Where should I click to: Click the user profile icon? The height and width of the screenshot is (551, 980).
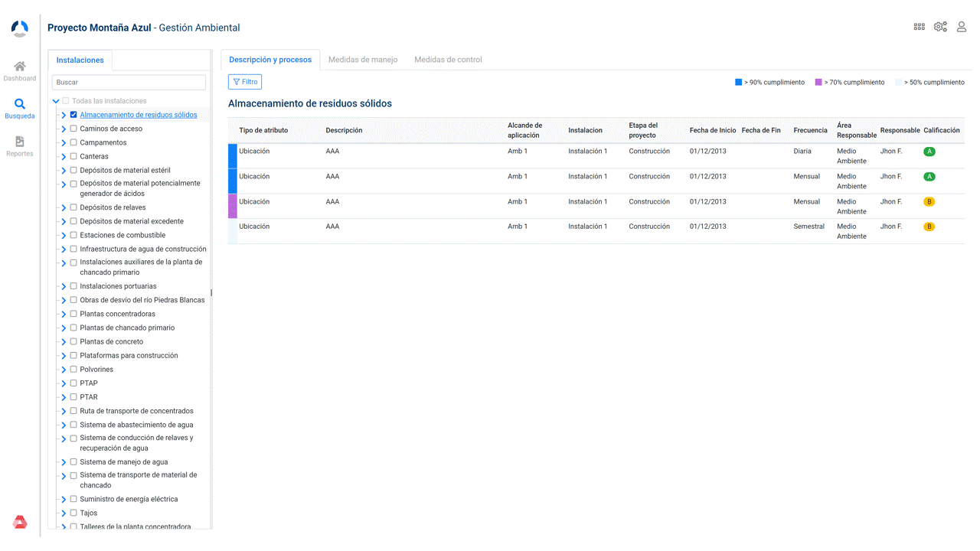(x=962, y=27)
